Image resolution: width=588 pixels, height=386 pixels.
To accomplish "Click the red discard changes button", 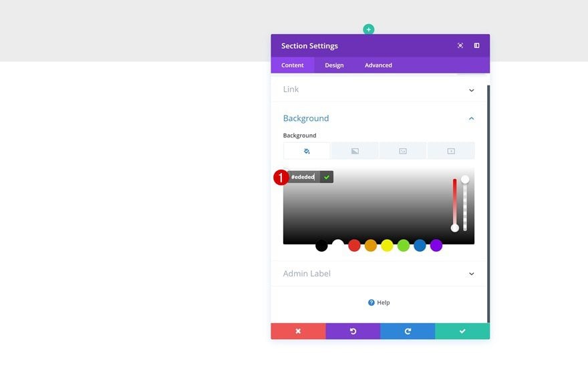I will point(298,331).
